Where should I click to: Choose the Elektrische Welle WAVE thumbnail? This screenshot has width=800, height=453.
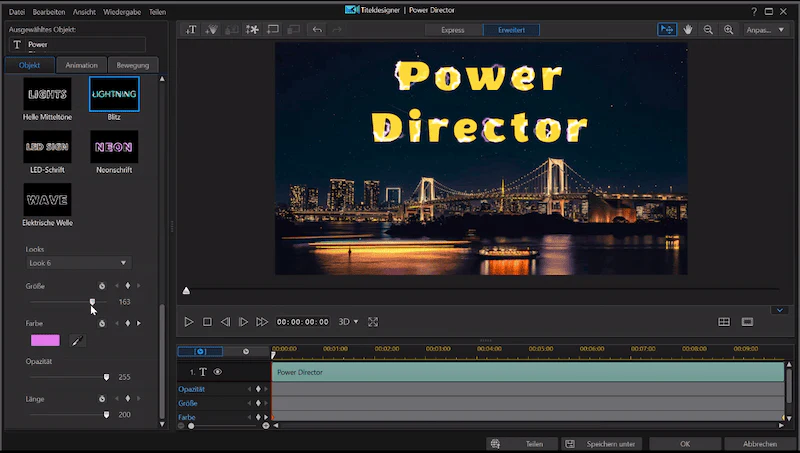(x=47, y=200)
